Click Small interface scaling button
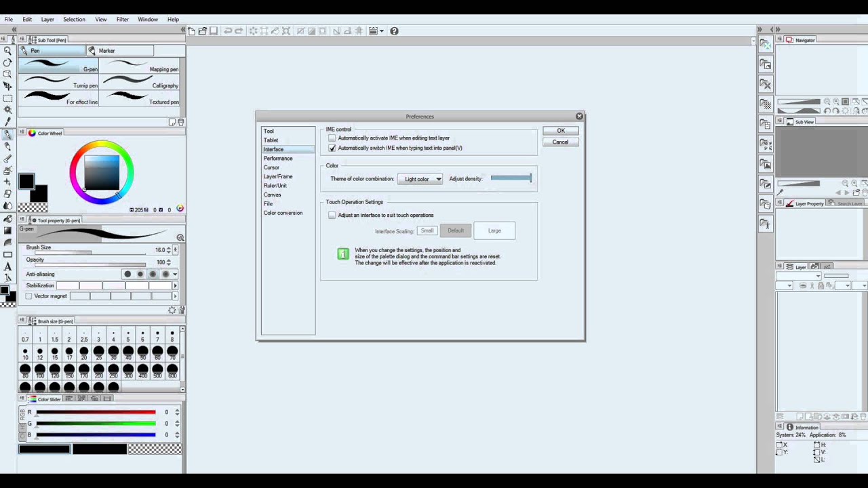868x488 pixels. tap(427, 231)
